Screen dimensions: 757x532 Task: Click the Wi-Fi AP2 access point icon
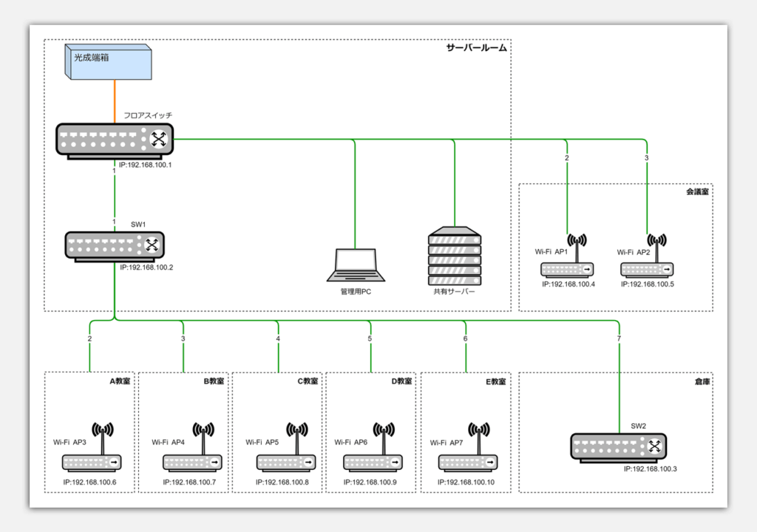coord(648,260)
